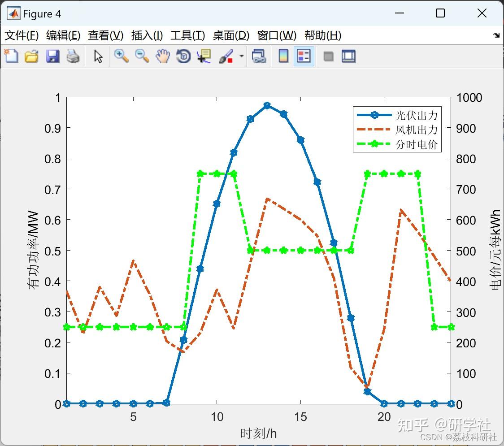Image resolution: width=504 pixels, height=446 pixels.
Task: Select the Edit Plot arrow tool
Action: (98, 56)
